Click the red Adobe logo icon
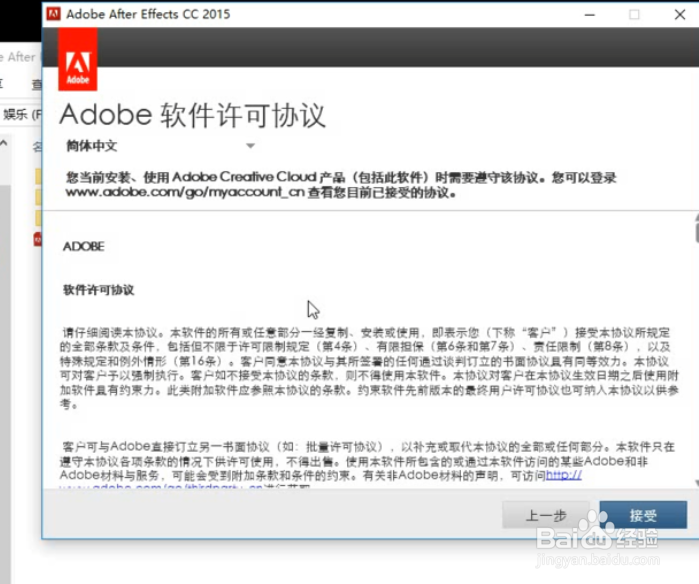 click(78, 59)
